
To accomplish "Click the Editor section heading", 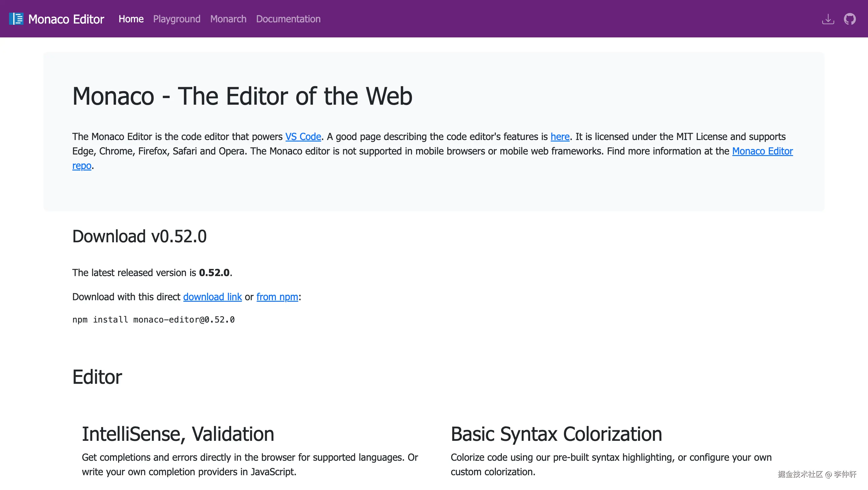I will point(97,377).
